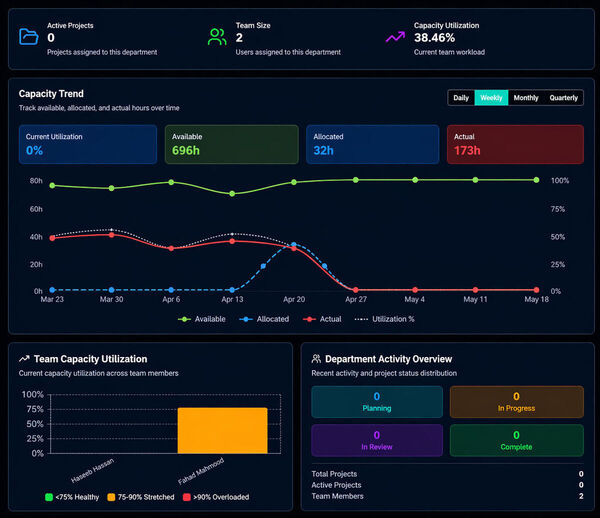Switch to the Monthly view

526,98
